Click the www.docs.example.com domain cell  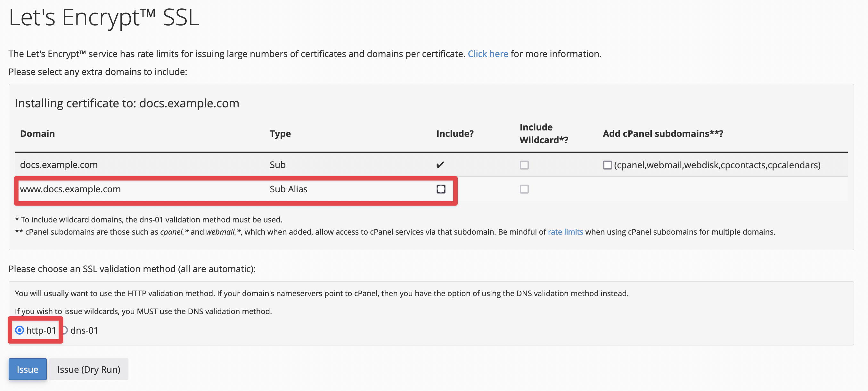[70, 189]
